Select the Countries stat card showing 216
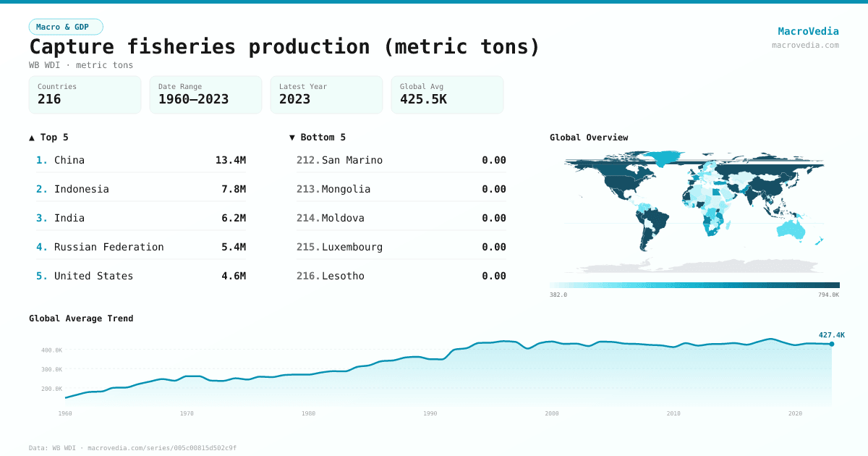 [85, 94]
